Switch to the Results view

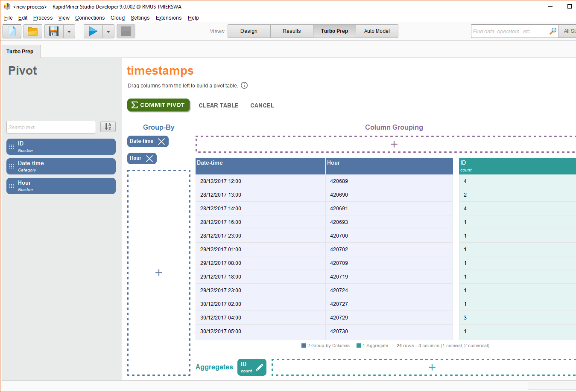(292, 31)
